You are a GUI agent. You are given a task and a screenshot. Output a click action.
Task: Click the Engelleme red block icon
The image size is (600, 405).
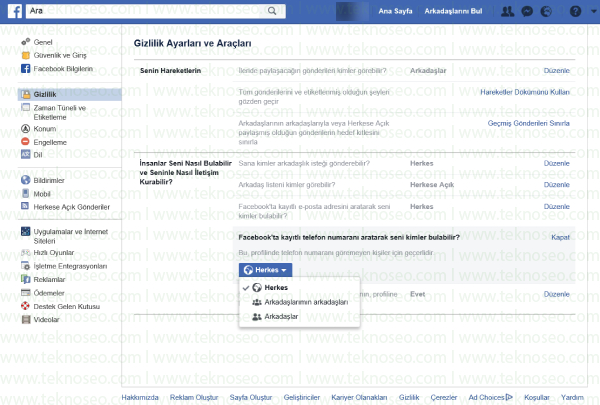coord(26,142)
